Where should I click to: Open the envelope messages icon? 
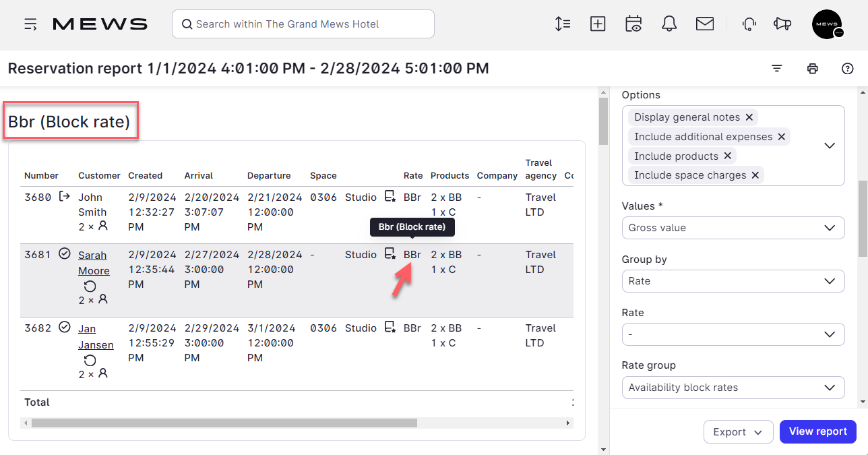[x=705, y=24]
